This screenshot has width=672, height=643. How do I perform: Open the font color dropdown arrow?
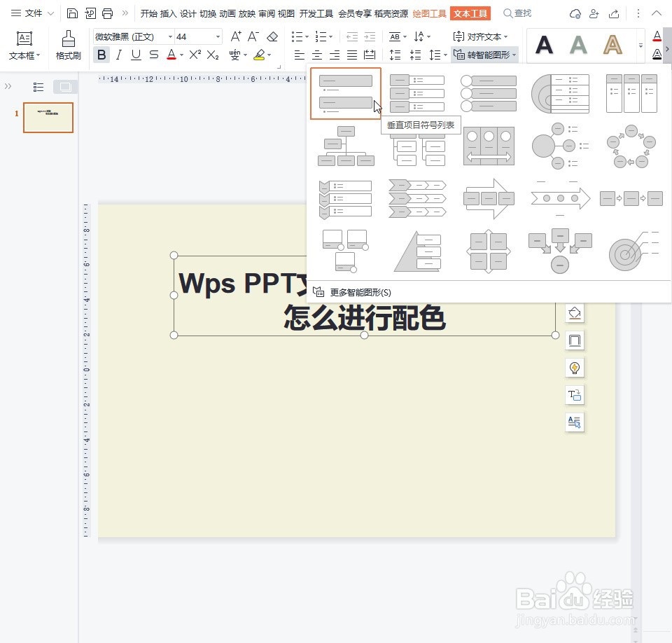pos(182,55)
